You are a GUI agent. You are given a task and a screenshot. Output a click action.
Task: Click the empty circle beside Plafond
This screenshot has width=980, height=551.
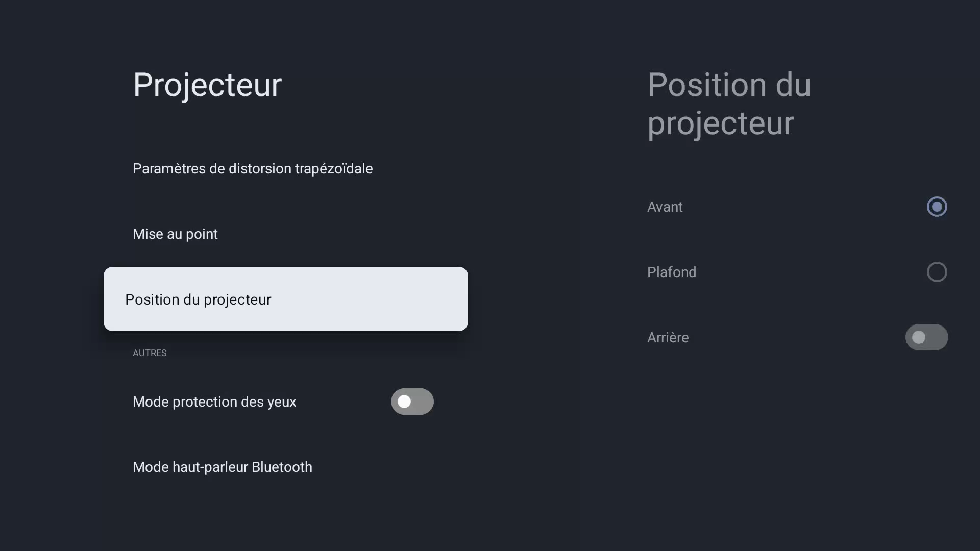(x=937, y=272)
